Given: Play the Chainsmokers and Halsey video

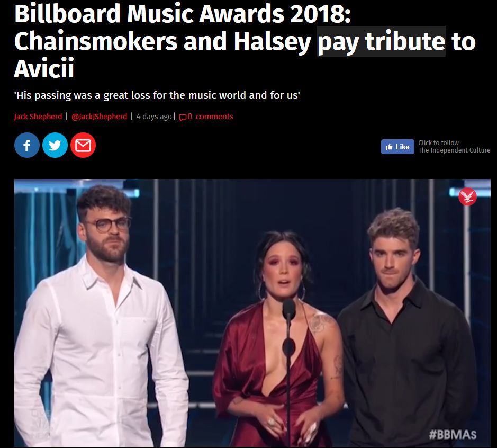Looking at the screenshot, I should pos(252,313).
